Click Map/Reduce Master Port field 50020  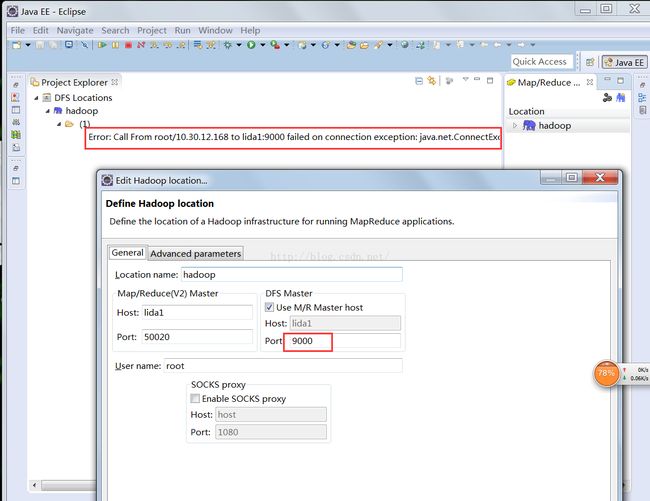click(x=197, y=337)
